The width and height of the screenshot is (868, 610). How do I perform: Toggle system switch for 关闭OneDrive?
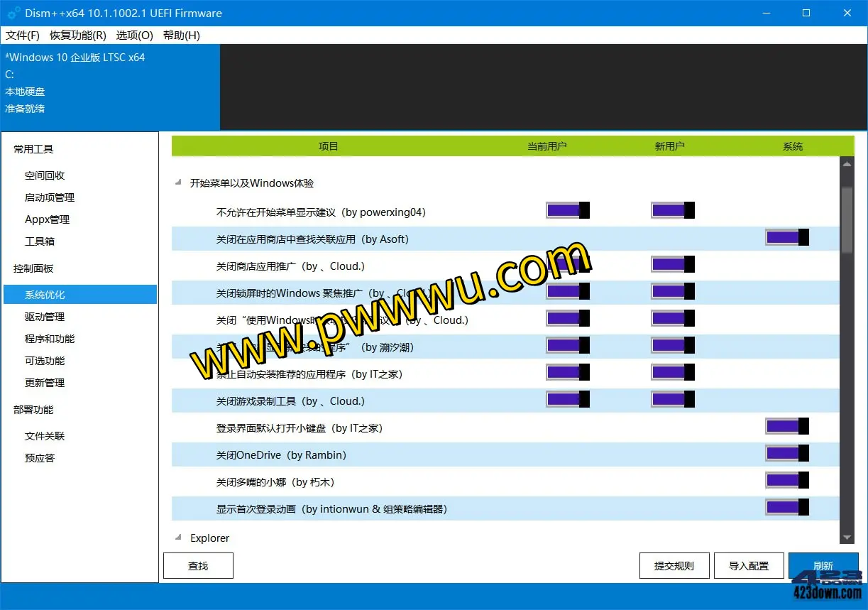787,453
